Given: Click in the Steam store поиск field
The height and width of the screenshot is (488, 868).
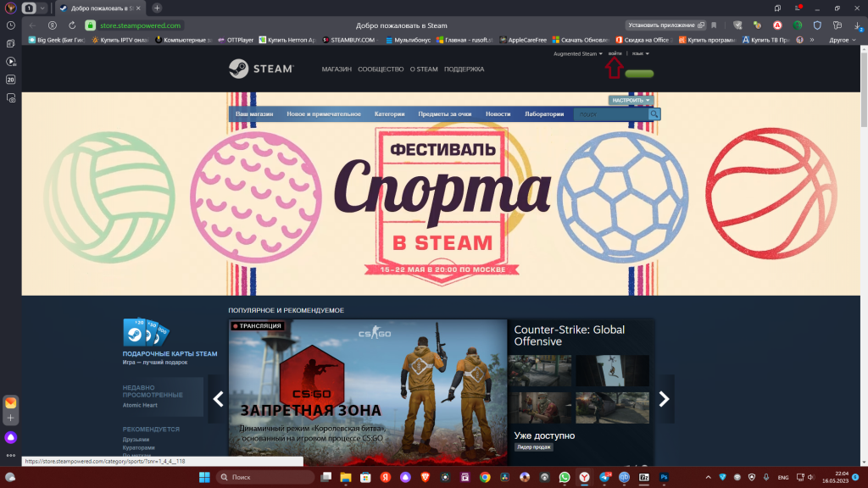Looking at the screenshot, I should [x=610, y=114].
